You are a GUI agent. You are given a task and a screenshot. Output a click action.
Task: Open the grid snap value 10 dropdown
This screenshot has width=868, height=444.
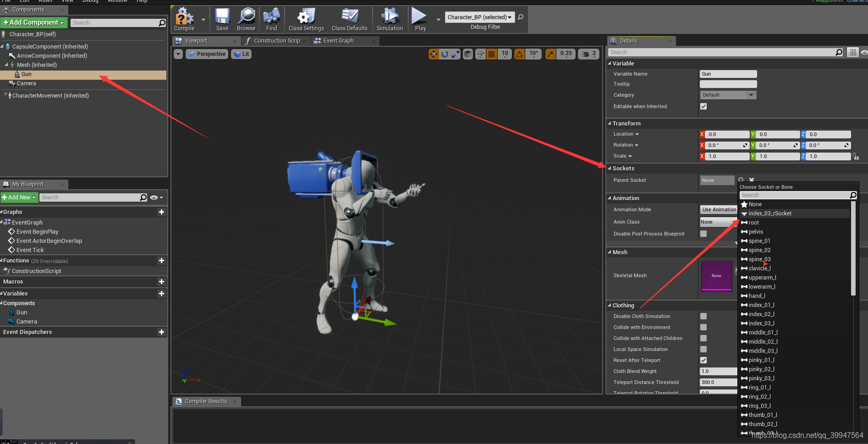point(505,54)
